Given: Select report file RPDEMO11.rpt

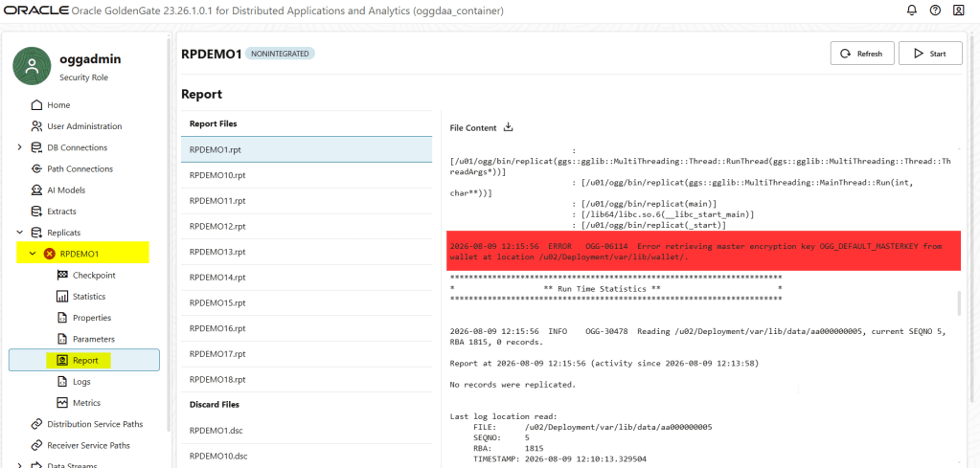Looking at the screenshot, I should [x=307, y=201].
